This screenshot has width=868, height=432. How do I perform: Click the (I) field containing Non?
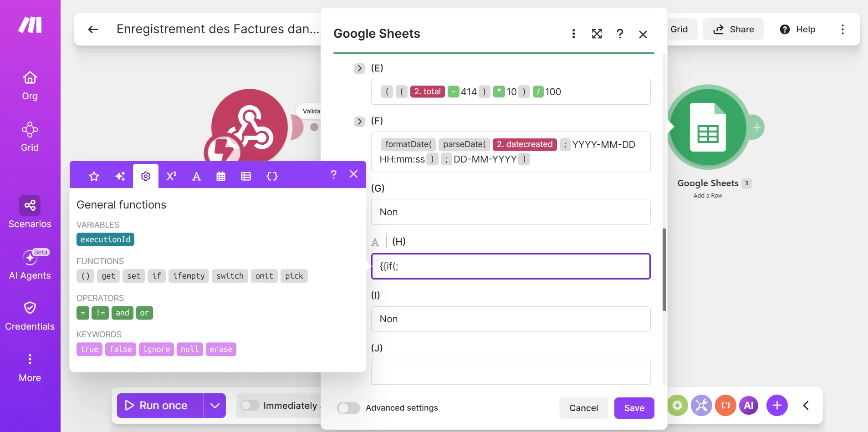(511, 319)
